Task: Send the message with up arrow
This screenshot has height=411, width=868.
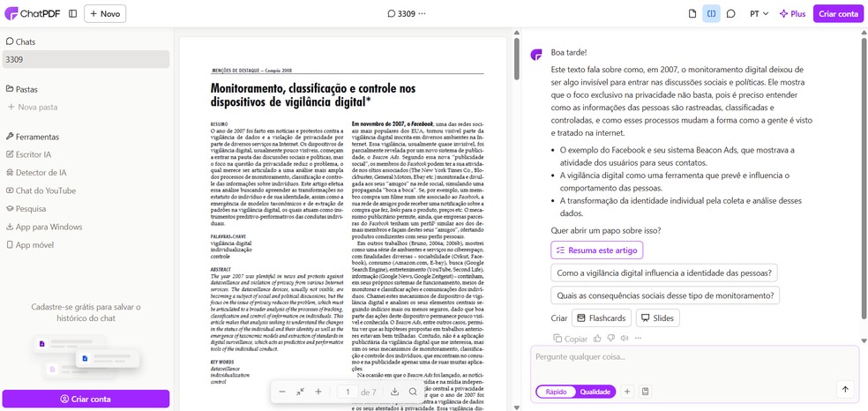Action: [x=845, y=390]
